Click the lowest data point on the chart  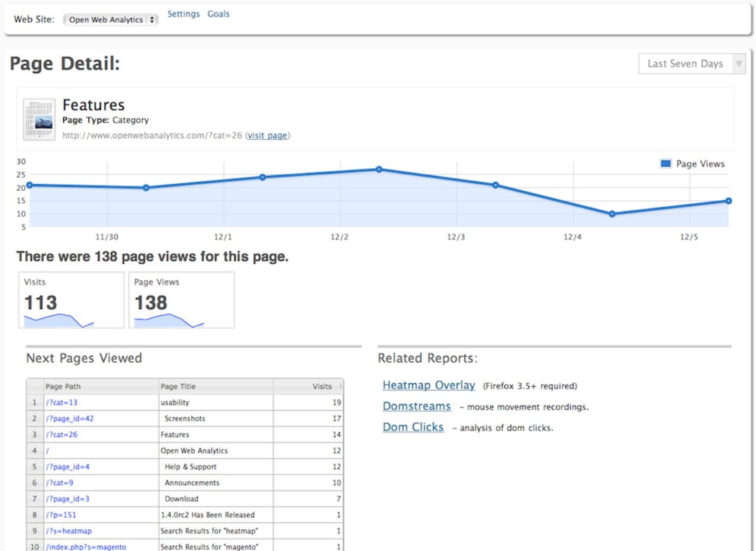pyautogui.click(x=612, y=214)
